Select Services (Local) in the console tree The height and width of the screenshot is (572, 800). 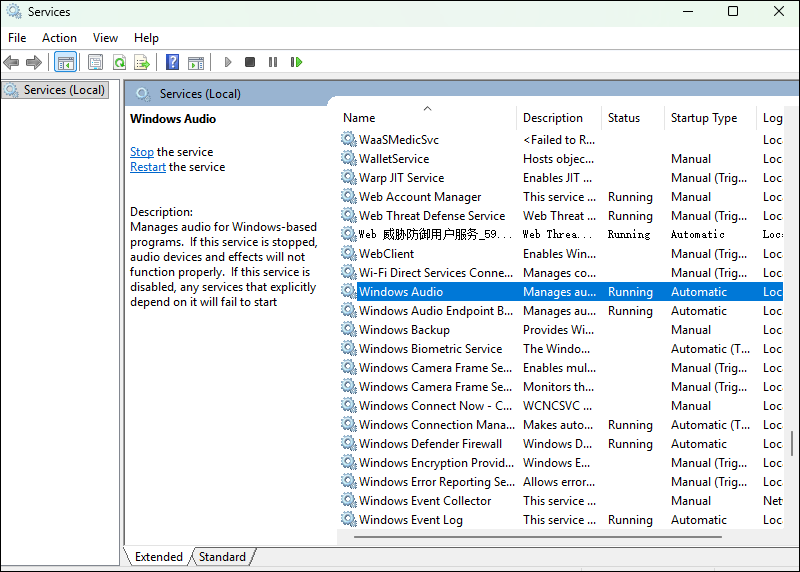[x=55, y=90]
